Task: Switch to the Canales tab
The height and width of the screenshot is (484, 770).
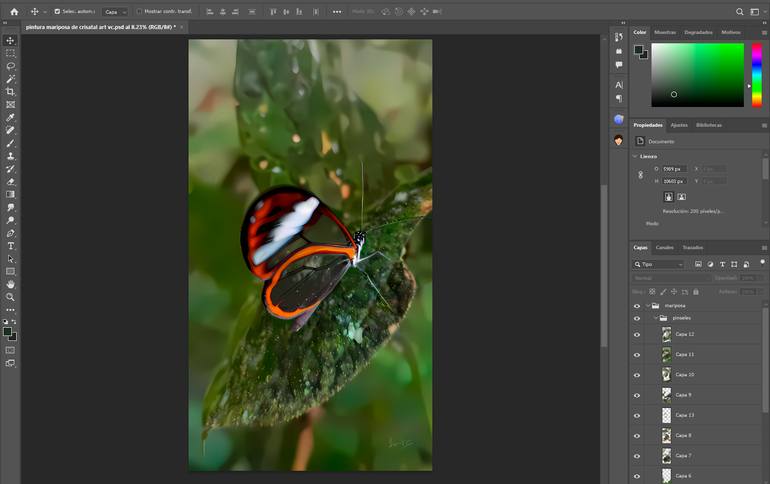Action: tap(665, 247)
